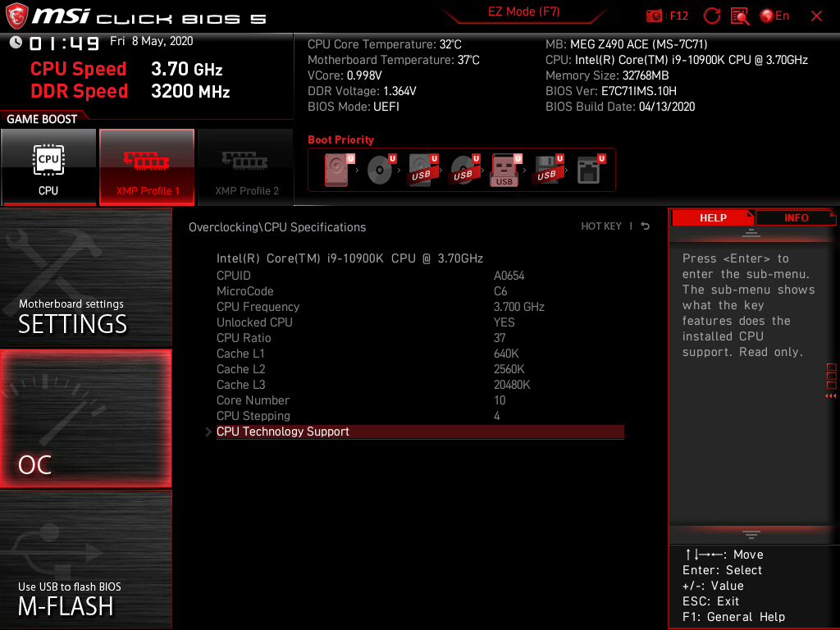Collapse the help panel using its top handle
This screenshot has width=840, height=630.
pos(751,232)
